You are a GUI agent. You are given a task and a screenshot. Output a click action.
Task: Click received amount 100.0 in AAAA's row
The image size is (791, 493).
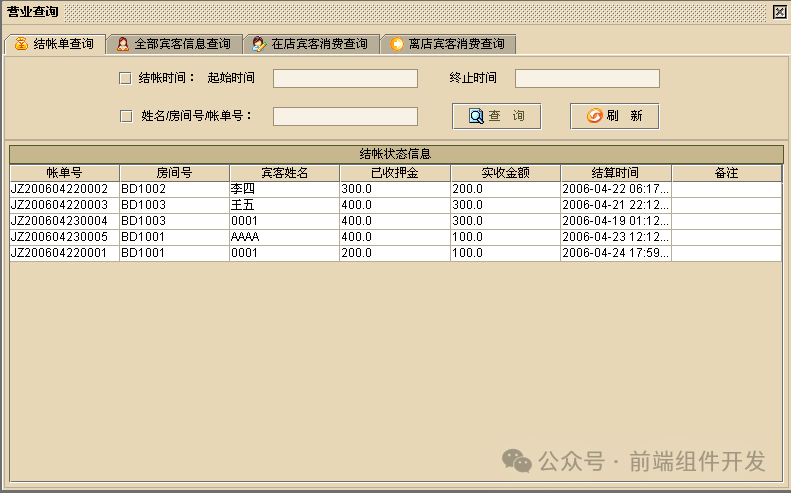pyautogui.click(x=505, y=237)
